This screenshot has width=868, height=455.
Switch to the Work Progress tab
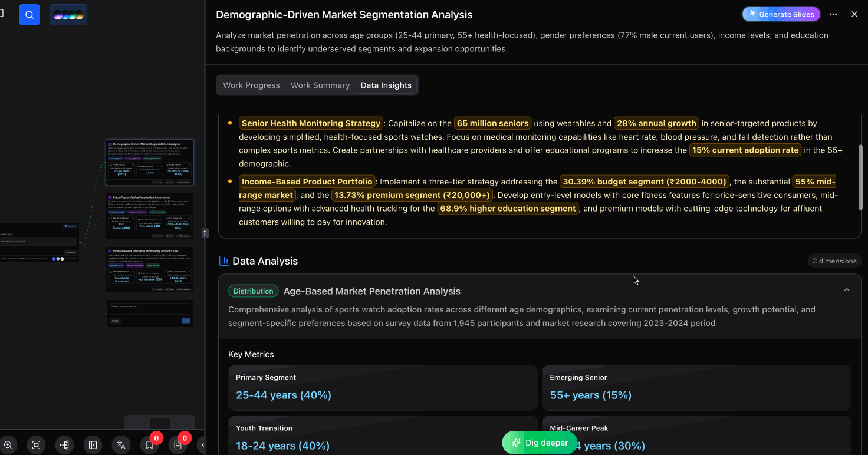[x=251, y=85]
